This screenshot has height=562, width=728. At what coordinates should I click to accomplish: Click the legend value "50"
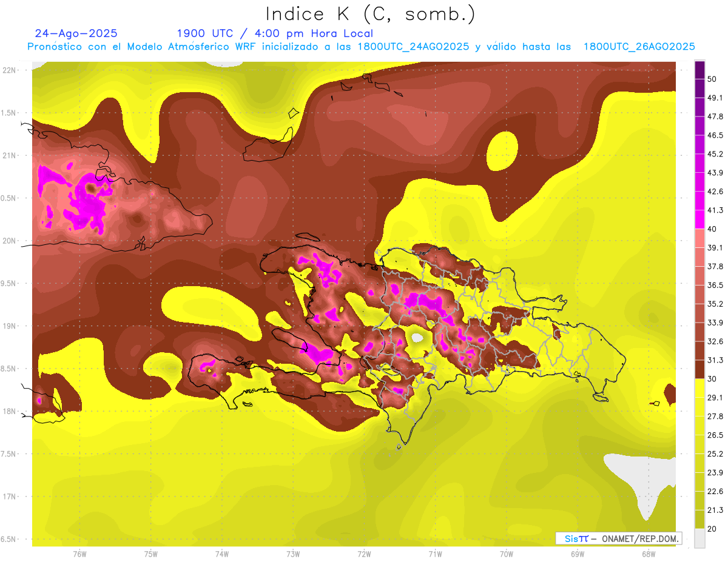click(712, 79)
